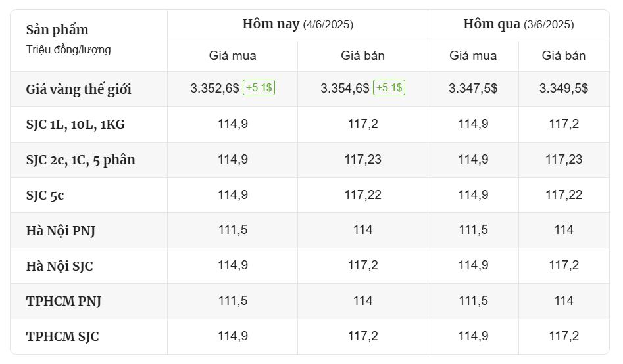Click the Giá vàng thế giới row label
623x364 pixels.
[x=79, y=89]
